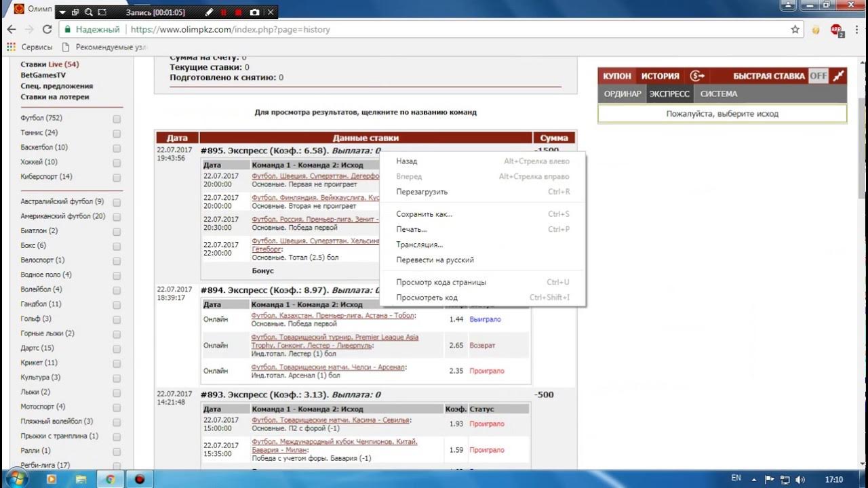Select the ОРДИНАР bet type tab

(623, 94)
